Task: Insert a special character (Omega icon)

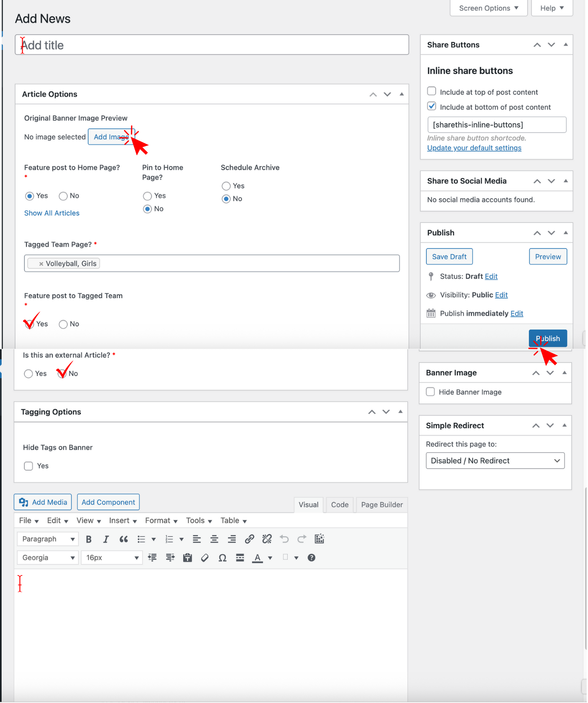Action: tap(222, 558)
